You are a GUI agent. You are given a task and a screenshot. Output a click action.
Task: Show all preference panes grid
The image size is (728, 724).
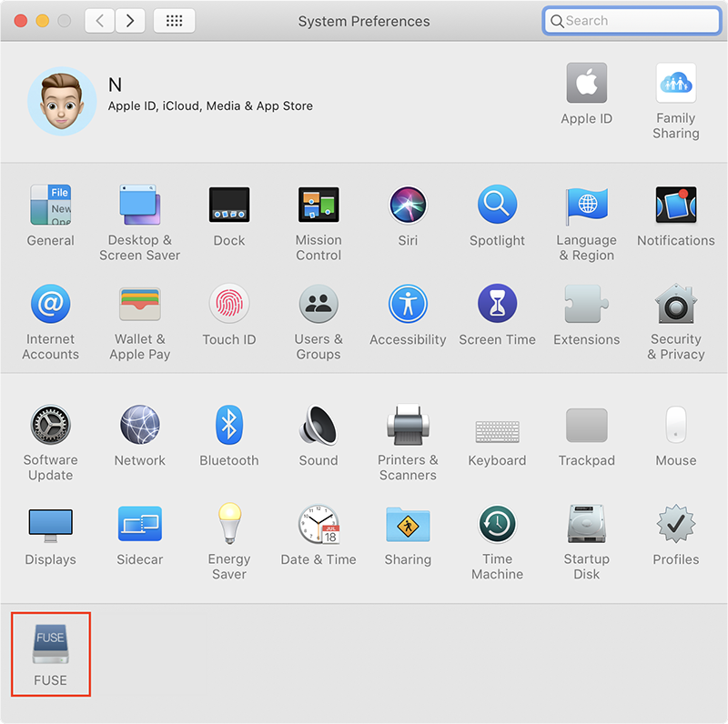174,20
